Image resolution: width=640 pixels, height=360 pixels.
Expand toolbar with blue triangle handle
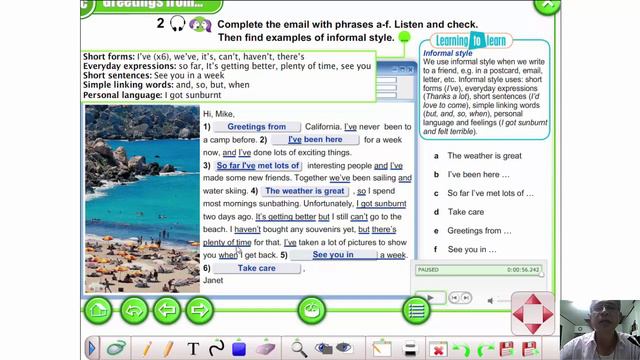tap(91, 349)
